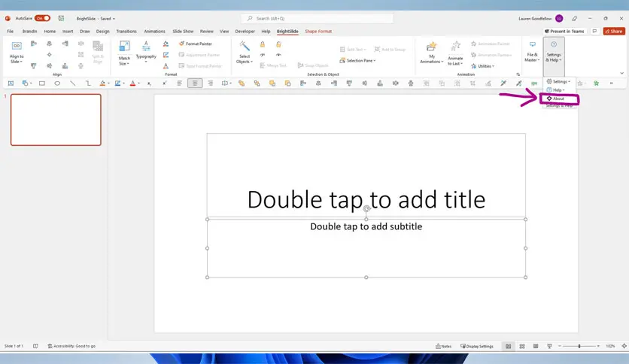The width and height of the screenshot is (629, 364).
Task: Expand the Typography menu
Action: pyautogui.click(x=146, y=52)
